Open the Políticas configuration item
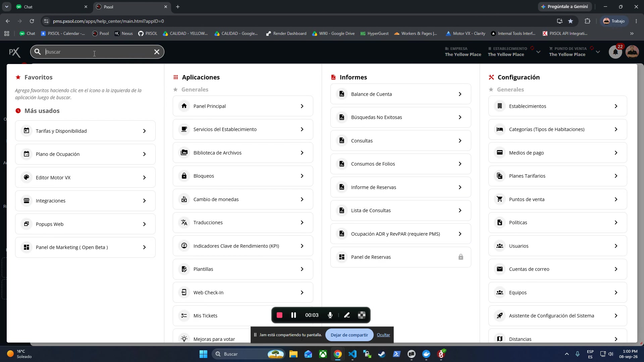The image size is (644, 362). tap(557, 223)
